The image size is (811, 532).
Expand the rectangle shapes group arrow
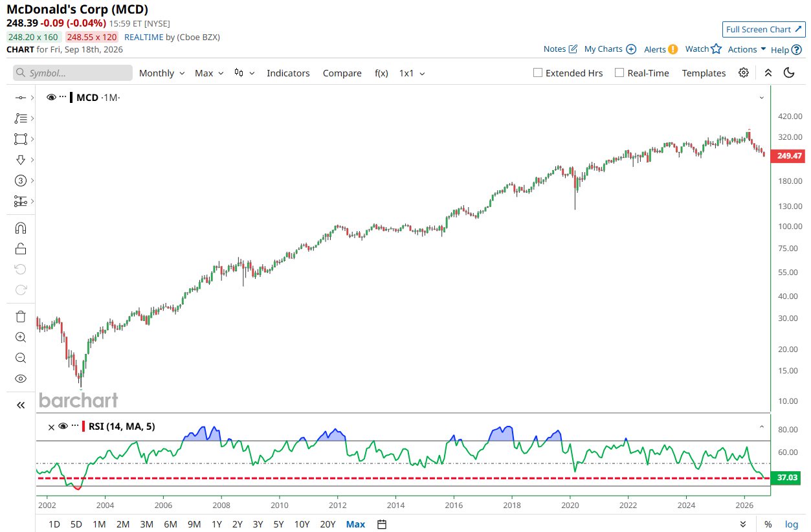[x=32, y=139]
